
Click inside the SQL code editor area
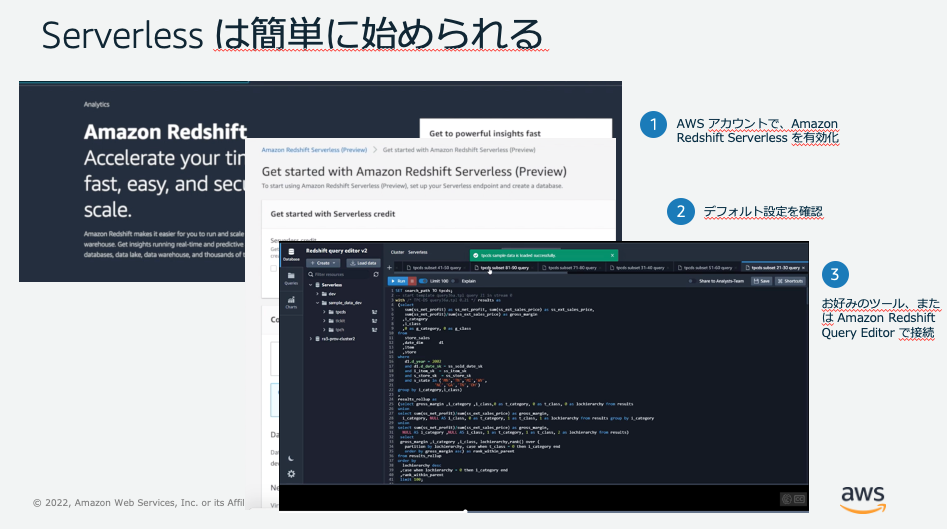(x=595, y=384)
